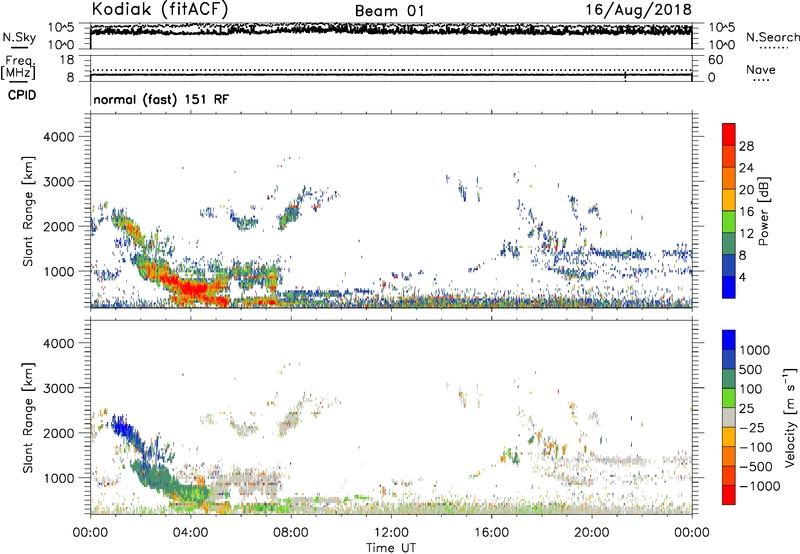Click the strong red echo patch in Power panel
The image size is (800, 554).
[x=196, y=291]
